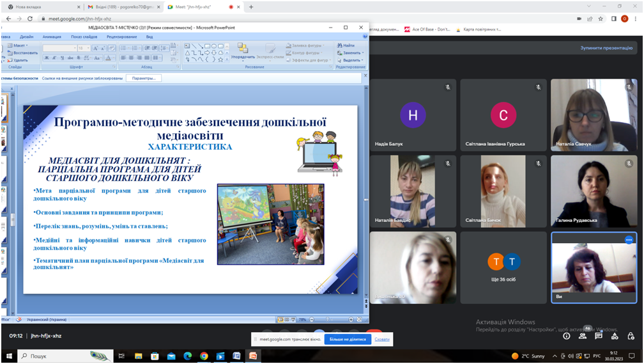
Task: Toggle centered text alignment in PowerPoint
Action: (x=131, y=58)
